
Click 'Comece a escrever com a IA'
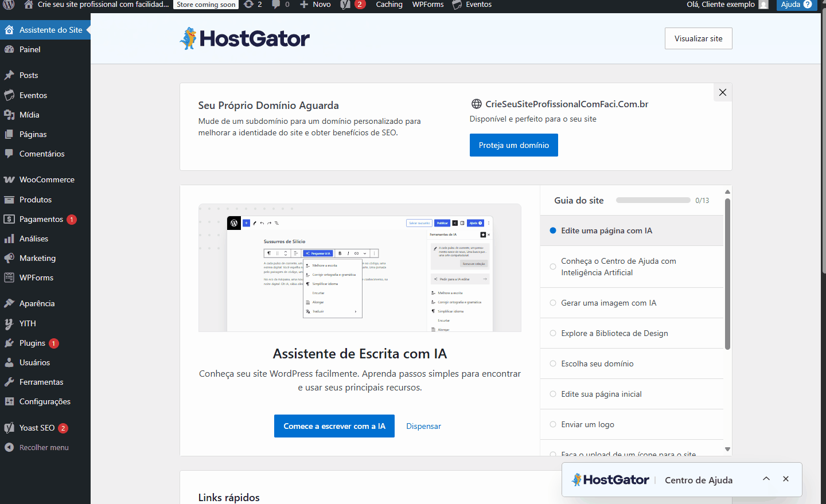pyautogui.click(x=334, y=426)
